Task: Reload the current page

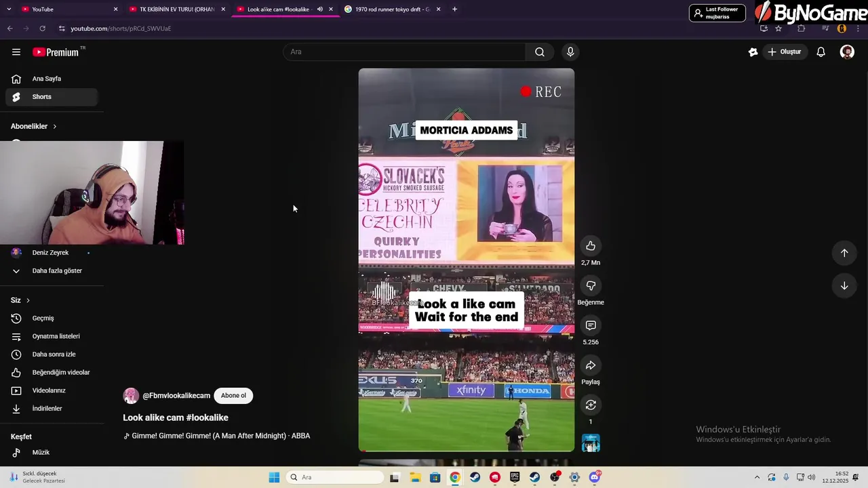Action: tap(42, 28)
